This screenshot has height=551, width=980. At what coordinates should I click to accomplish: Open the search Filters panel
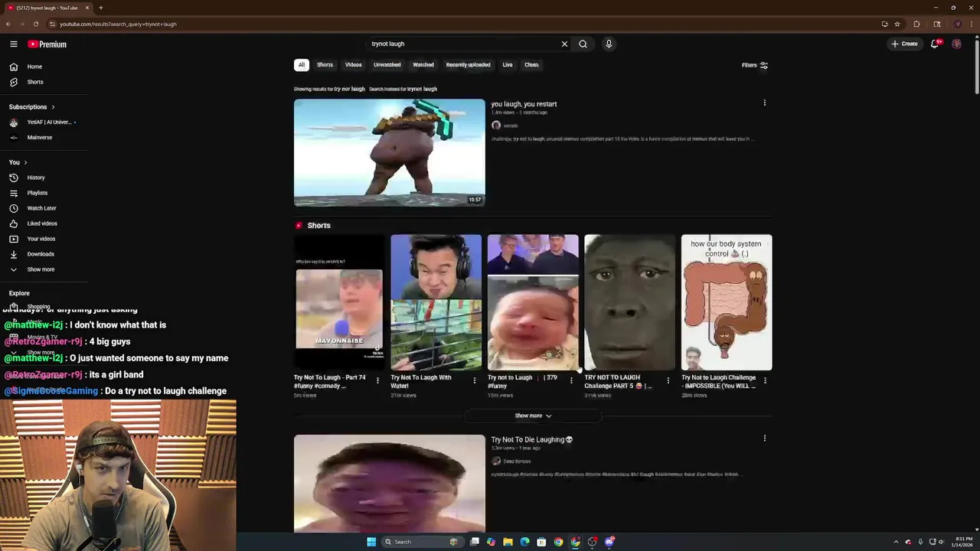click(x=755, y=65)
